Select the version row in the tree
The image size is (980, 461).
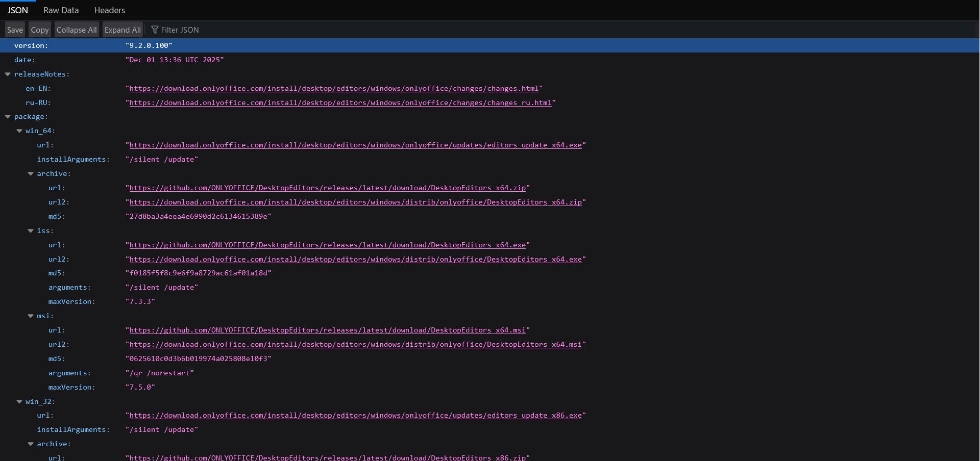31,45
